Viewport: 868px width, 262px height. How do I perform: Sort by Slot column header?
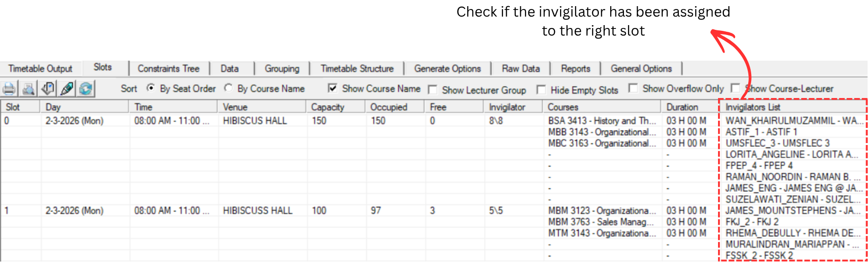[21, 107]
